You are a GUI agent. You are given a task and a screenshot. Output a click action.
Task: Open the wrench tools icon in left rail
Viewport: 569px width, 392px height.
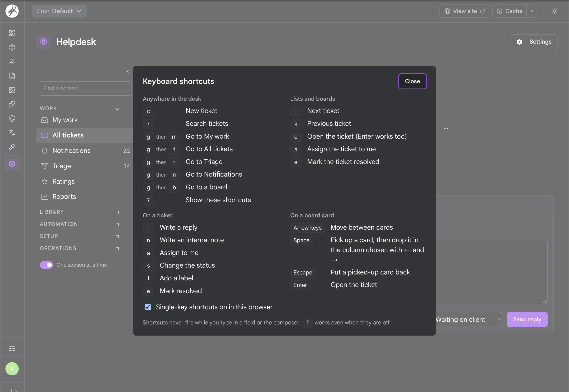tap(12, 147)
